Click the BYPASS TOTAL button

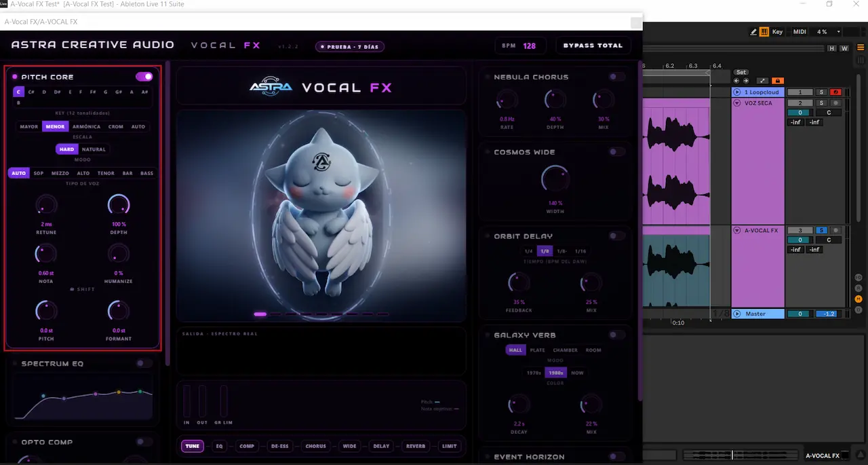click(x=593, y=45)
